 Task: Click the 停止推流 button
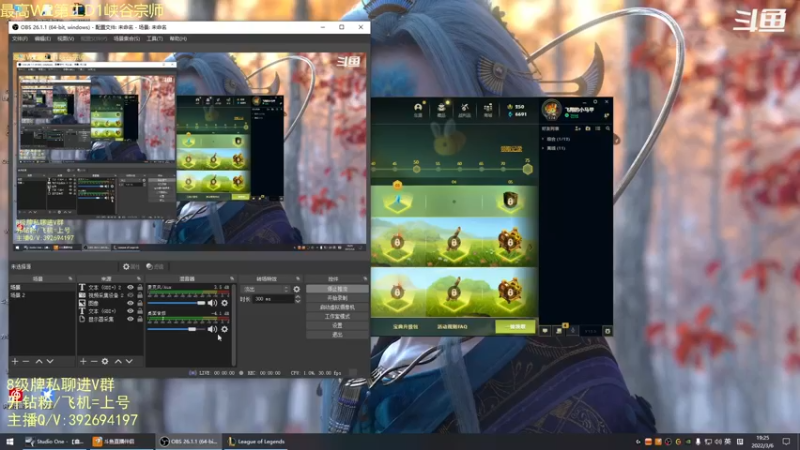coord(337,289)
